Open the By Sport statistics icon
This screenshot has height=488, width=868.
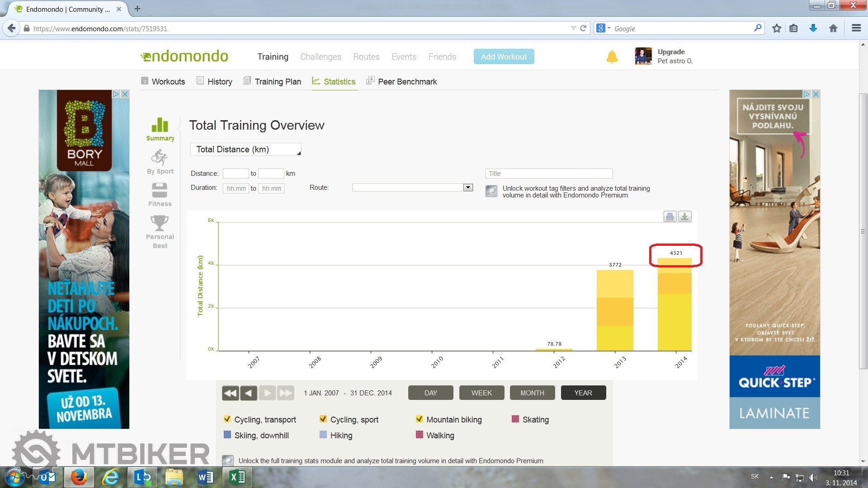[160, 158]
